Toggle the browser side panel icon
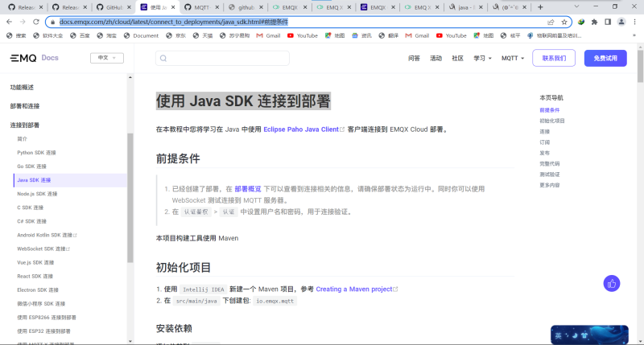The height and width of the screenshot is (345, 644). click(x=608, y=22)
